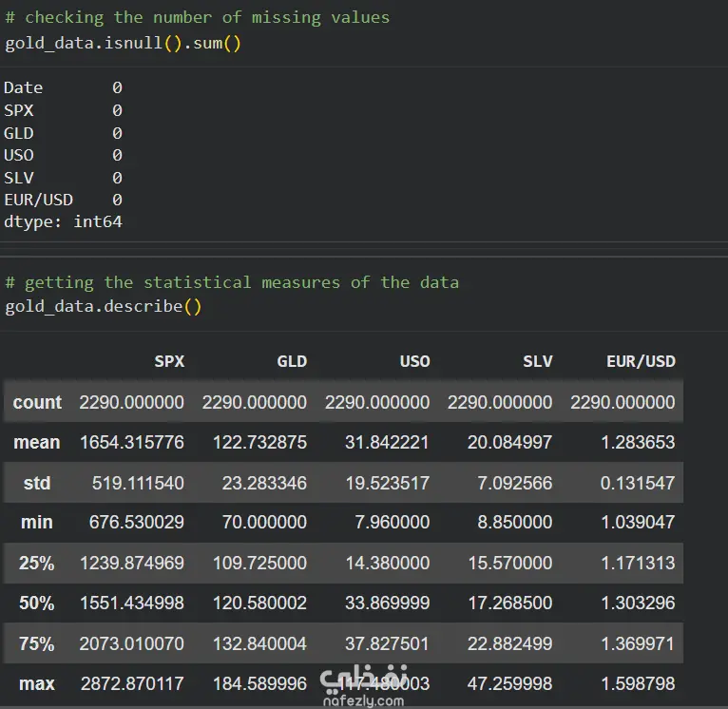Click the USO column header in describe table

(415, 361)
